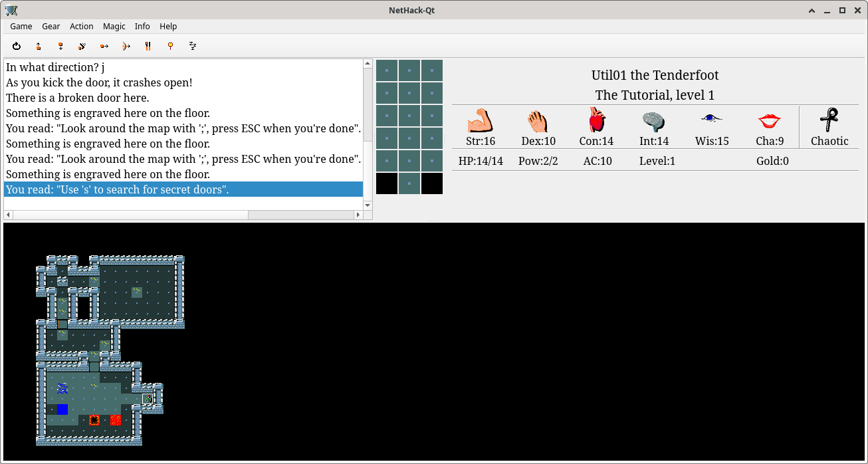868x464 pixels.
Task: Click "Util01 the Tenderfoot" title text
Action: [655, 75]
